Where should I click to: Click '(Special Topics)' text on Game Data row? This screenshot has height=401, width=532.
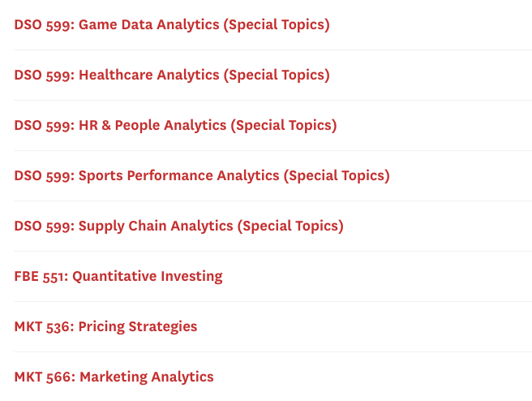277,25
